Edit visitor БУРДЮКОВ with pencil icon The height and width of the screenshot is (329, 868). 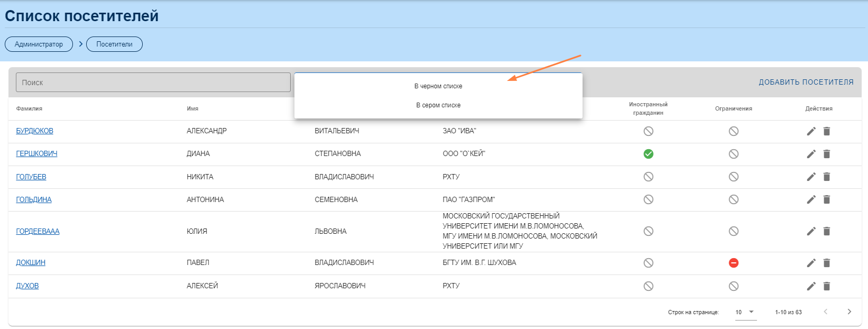pyautogui.click(x=811, y=131)
